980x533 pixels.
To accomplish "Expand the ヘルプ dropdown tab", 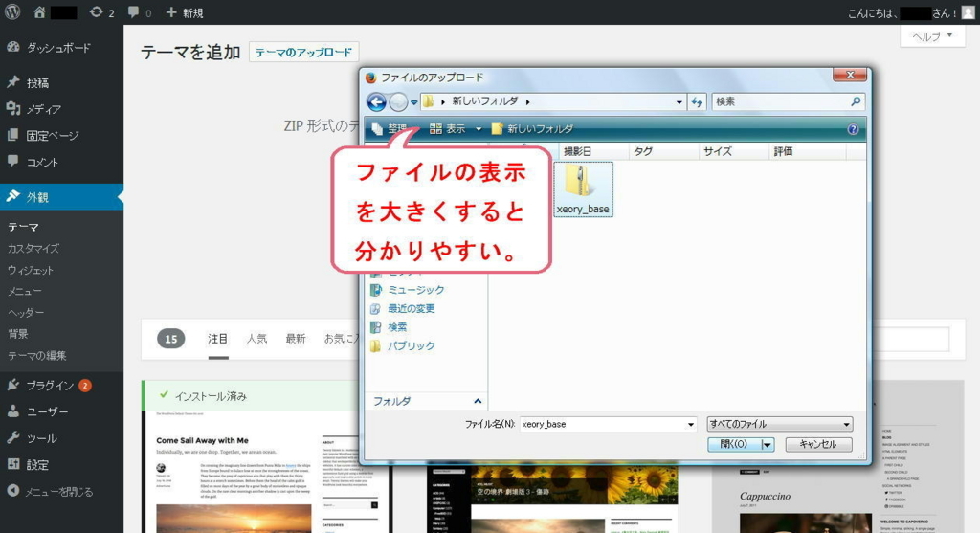I will (932, 36).
